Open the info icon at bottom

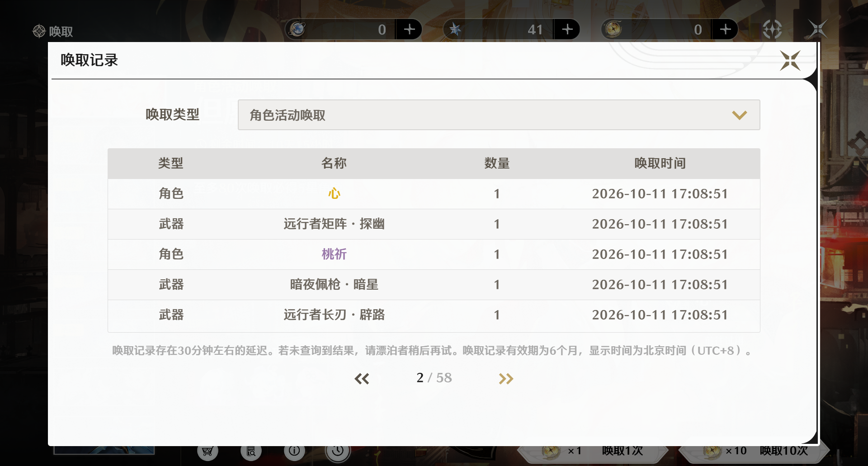(294, 451)
